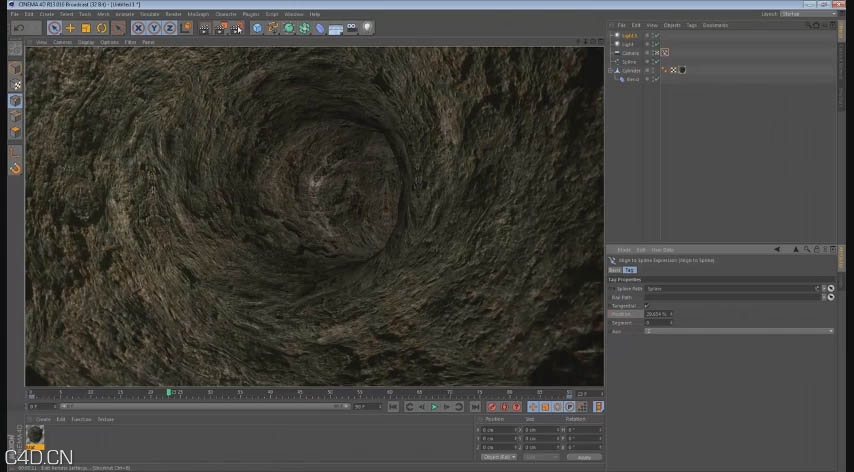
Task: Click the Segment value stepper
Action: pos(670,323)
